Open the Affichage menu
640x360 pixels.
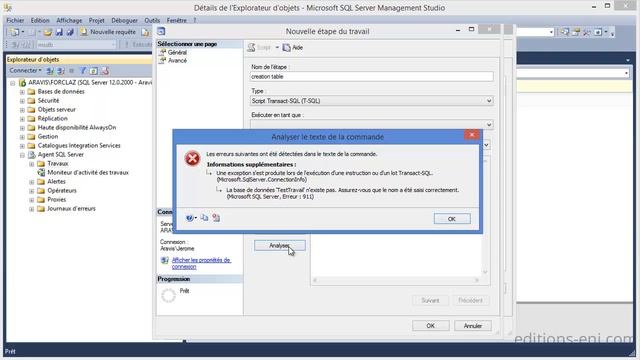pos(69,20)
